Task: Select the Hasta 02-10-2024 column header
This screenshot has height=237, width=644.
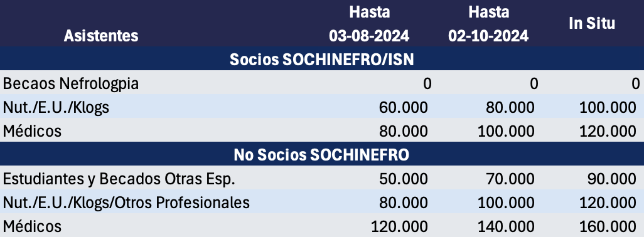Action: [x=488, y=24]
